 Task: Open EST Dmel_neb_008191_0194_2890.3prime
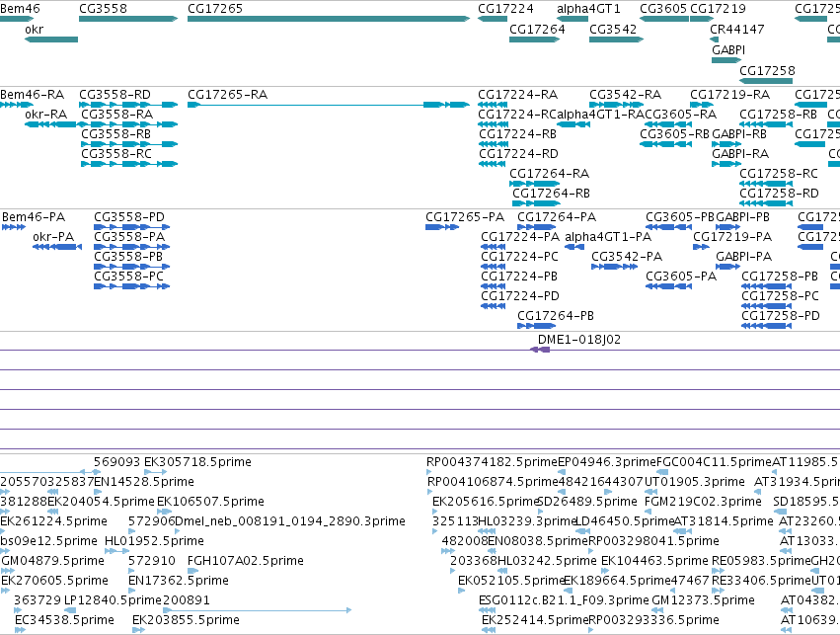pos(290,521)
